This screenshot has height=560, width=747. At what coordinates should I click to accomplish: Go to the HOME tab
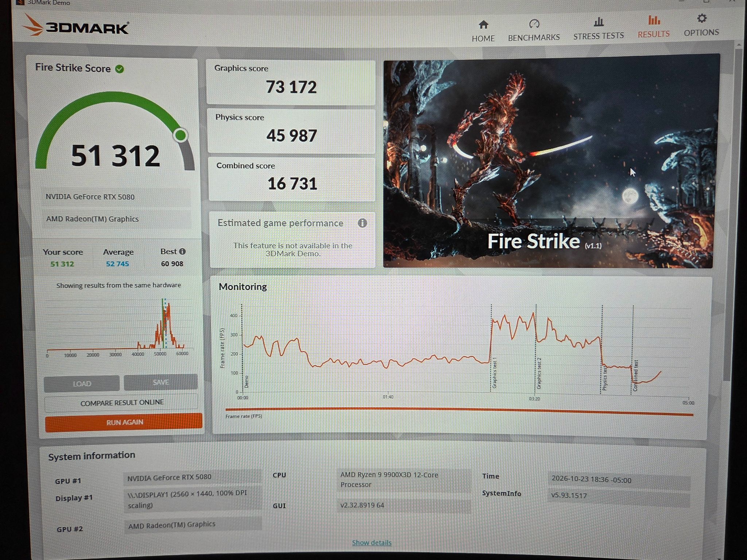click(x=483, y=31)
